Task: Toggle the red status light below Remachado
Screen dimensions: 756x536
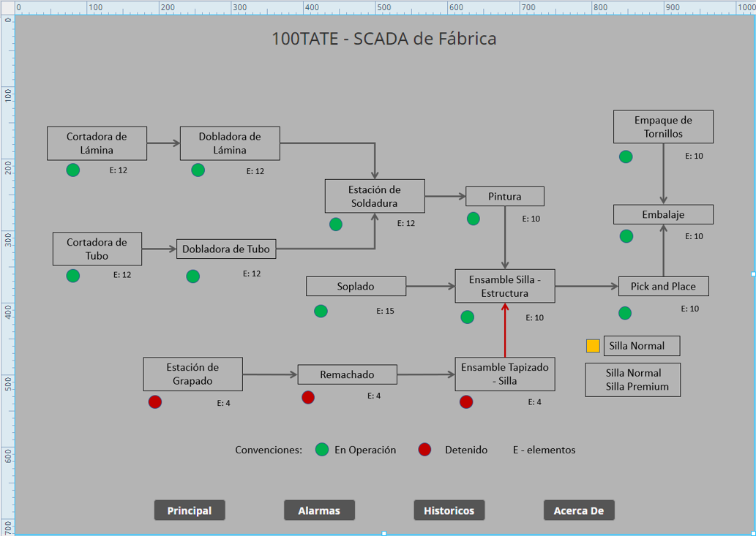Action: (307, 397)
